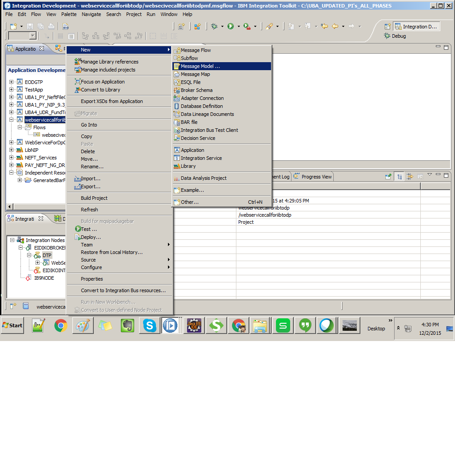Open the dropdown next to the Run icon
The width and height of the screenshot is (455, 476).
[239, 26]
